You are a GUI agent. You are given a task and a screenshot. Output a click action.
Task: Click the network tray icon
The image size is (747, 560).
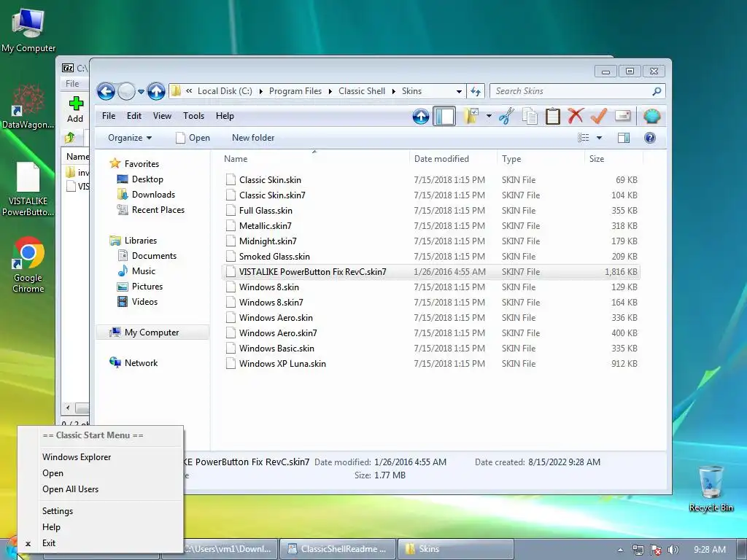[x=638, y=550]
